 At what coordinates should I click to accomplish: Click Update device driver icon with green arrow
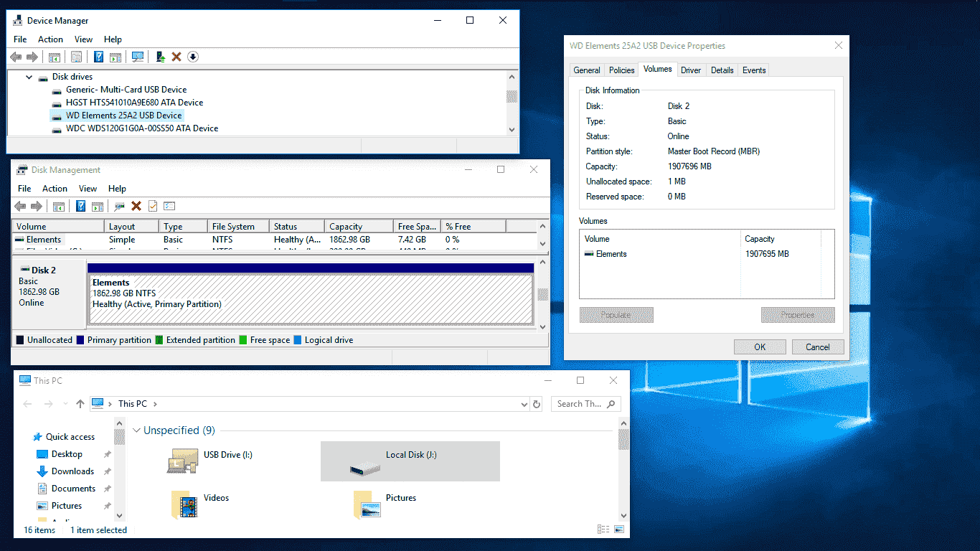[160, 57]
